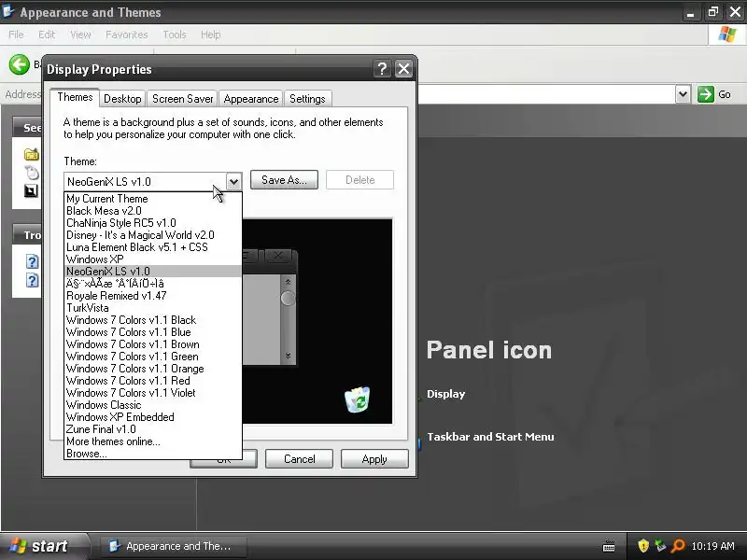Screen dimensions: 747x560
Task: Choose Windows XP Embedded theme
Action: pos(152,417)
